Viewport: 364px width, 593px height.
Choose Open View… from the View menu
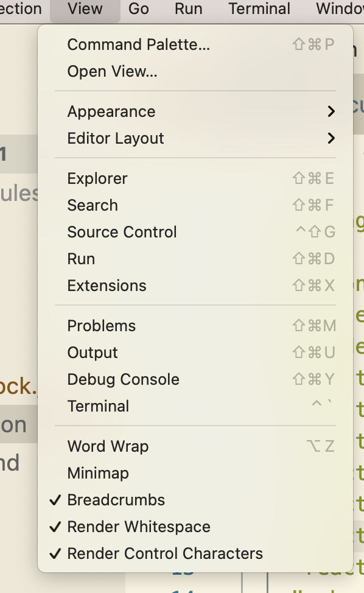pos(195,71)
